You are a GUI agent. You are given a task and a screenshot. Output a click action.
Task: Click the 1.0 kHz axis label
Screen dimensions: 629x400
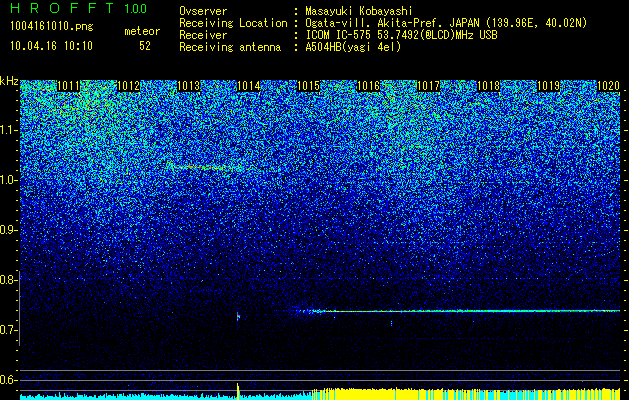(8, 180)
